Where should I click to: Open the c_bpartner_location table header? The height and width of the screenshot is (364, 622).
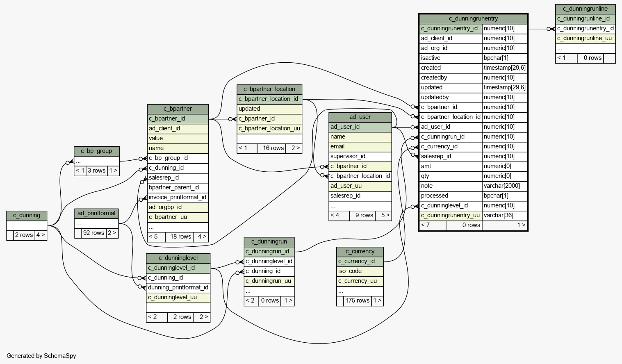pyautogui.click(x=269, y=89)
